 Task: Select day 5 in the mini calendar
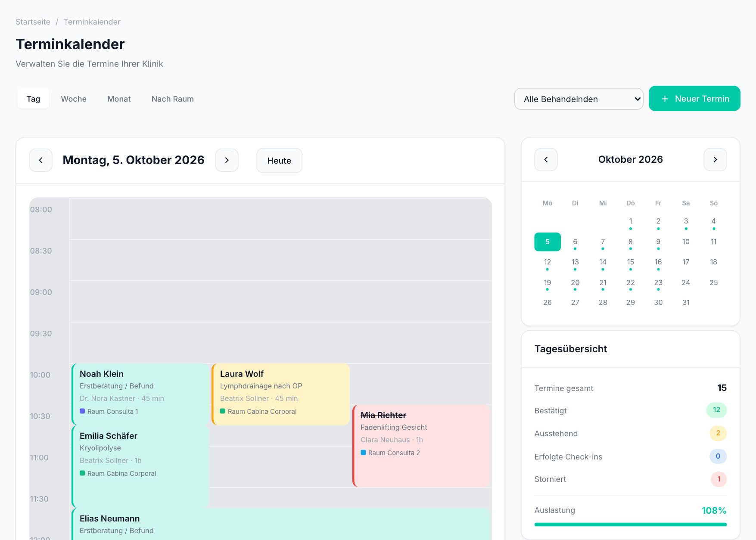coord(548,242)
